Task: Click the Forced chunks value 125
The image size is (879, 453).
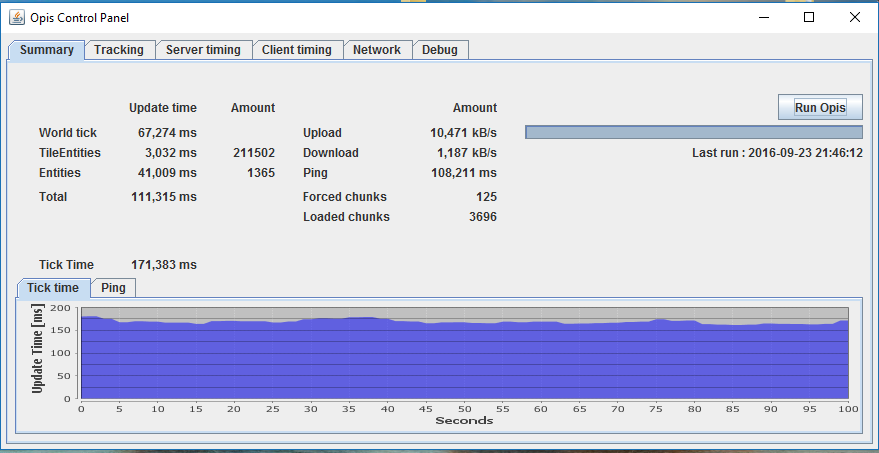Action: click(x=487, y=197)
